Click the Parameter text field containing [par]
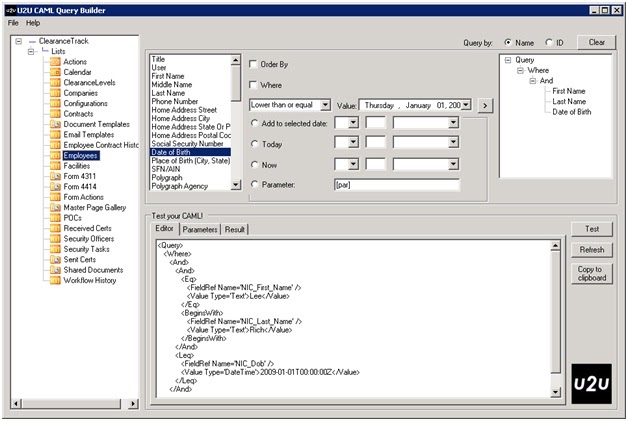628x421 pixels. coord(397,185)
